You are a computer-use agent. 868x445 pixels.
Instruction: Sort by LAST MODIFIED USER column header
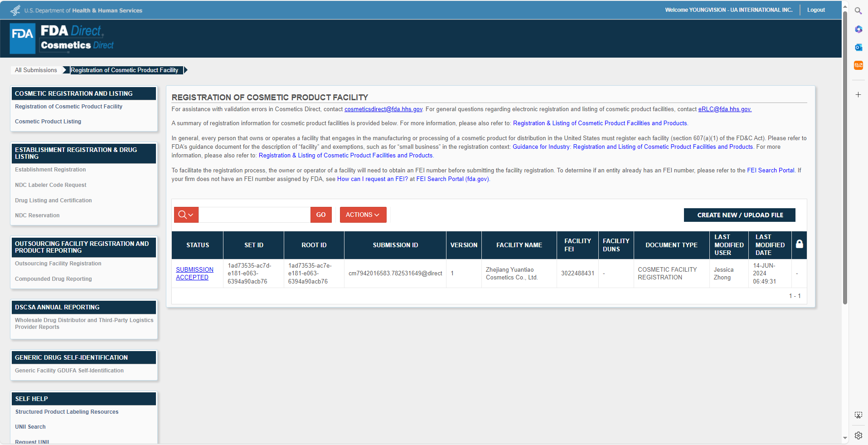[729, 245]
